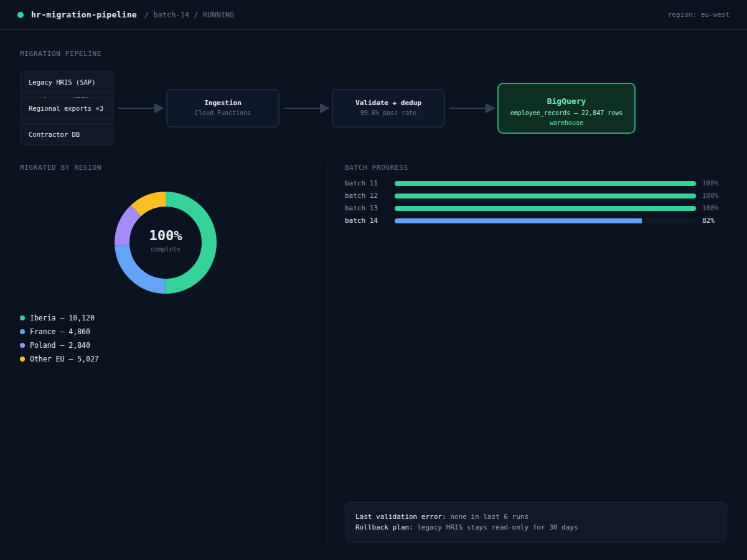Click the "Last validation error" note line
This screenshot has height=560, width=747.
tap(442, 517)
